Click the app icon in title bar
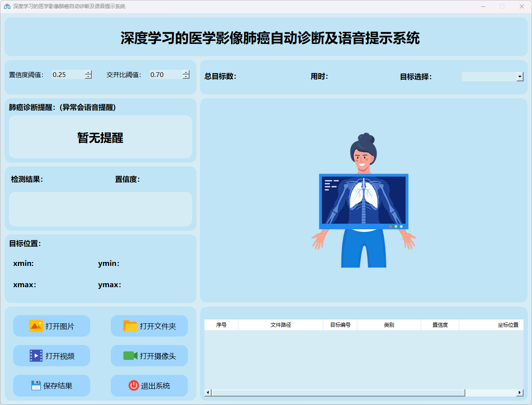The width and height of the screenshot is (532, 405). pyautogui.click(x=7, y=6)
